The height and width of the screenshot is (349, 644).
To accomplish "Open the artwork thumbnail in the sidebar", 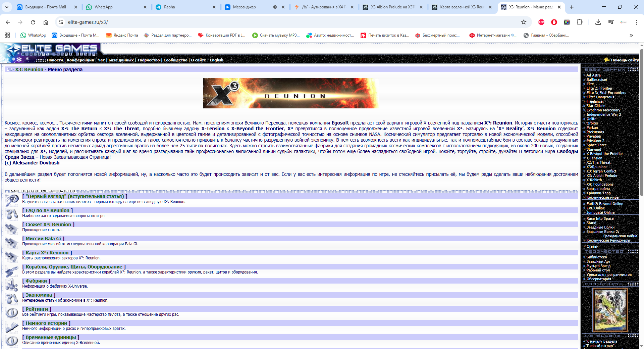I will (610, 310).
